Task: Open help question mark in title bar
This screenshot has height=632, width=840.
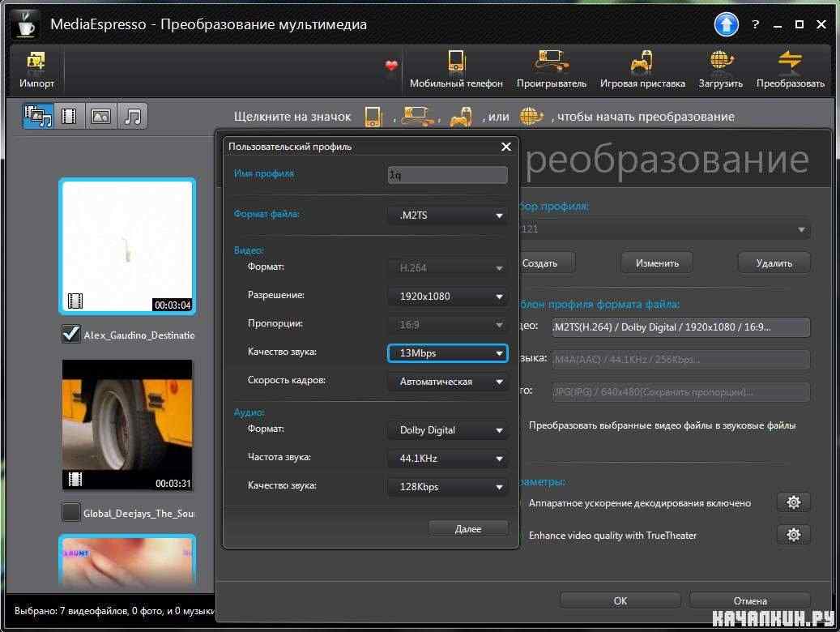Action: pyautogui.click(x=756, y=24)
